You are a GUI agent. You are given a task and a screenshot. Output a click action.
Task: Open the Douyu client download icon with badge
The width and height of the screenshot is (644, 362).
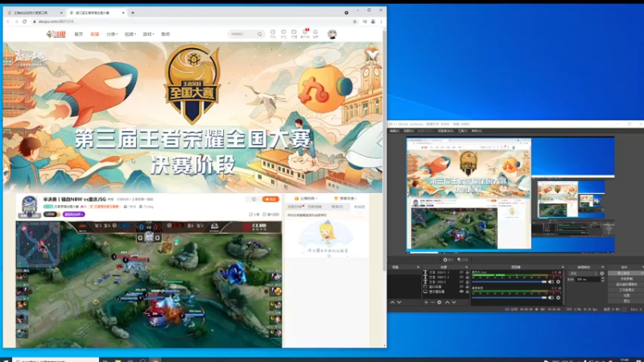(x=305, y=34)
